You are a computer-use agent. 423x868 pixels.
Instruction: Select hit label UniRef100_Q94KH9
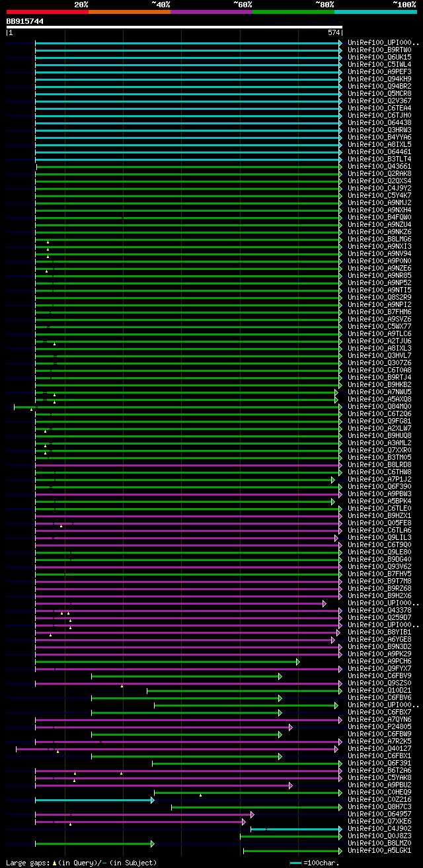tap(379, 79)
